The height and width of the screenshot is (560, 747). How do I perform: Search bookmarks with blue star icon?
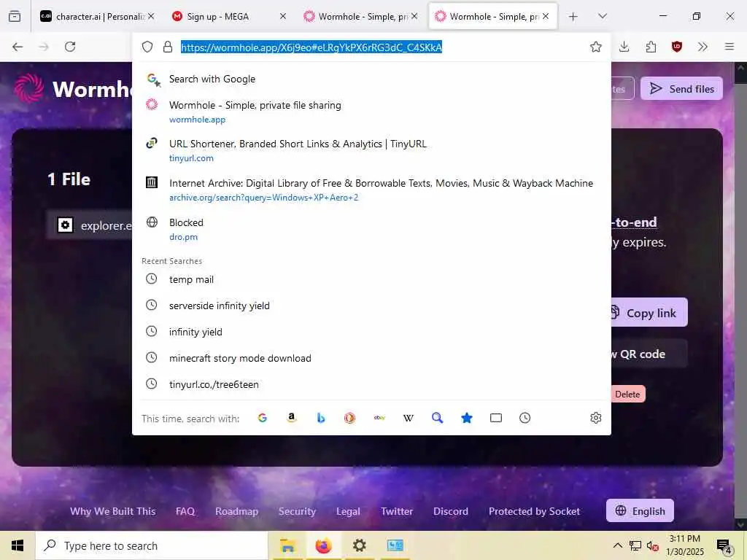point(467,418)
